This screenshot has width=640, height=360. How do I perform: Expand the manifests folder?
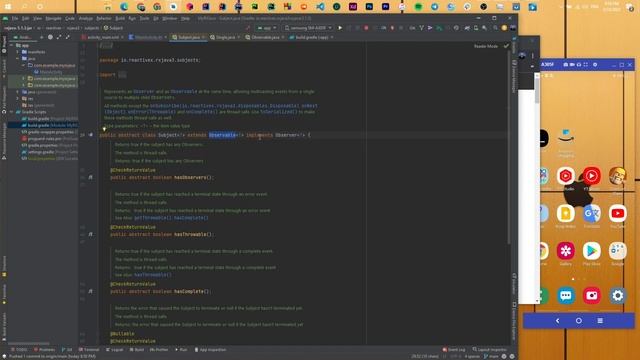click(18, 52)
